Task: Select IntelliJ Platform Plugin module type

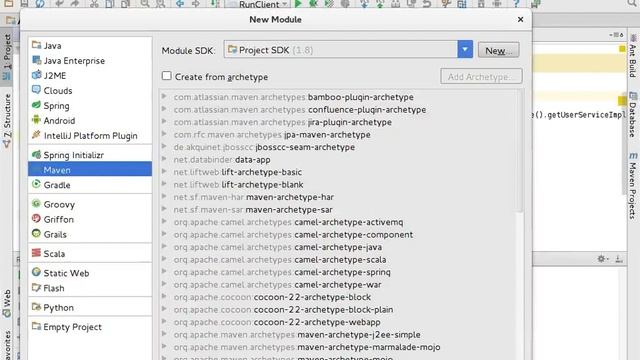Action: [x=90, y=136]
